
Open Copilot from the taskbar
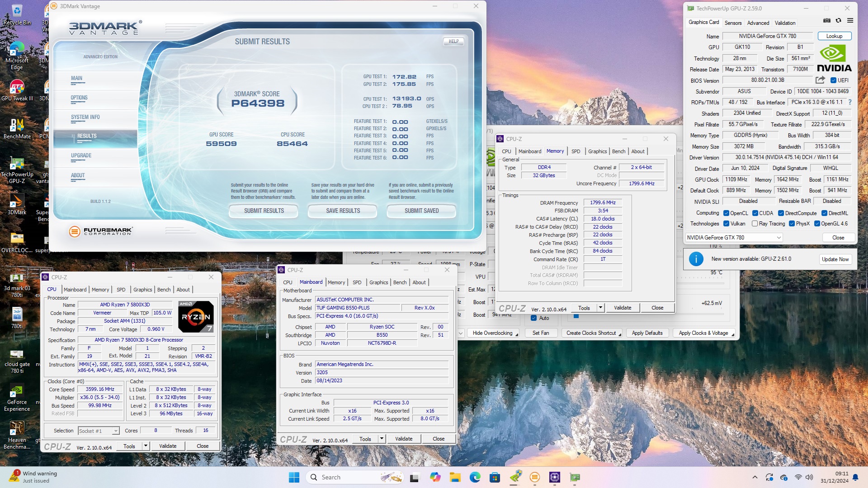(x=435, y=477)
